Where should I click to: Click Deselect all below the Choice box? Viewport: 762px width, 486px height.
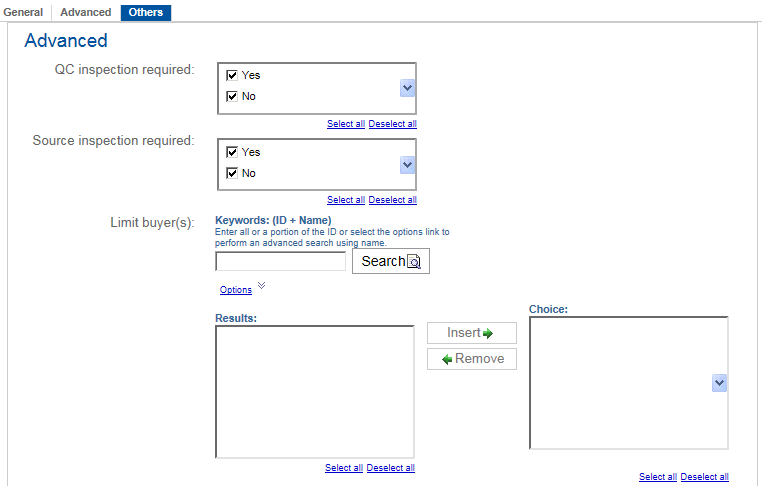[704, 477]
